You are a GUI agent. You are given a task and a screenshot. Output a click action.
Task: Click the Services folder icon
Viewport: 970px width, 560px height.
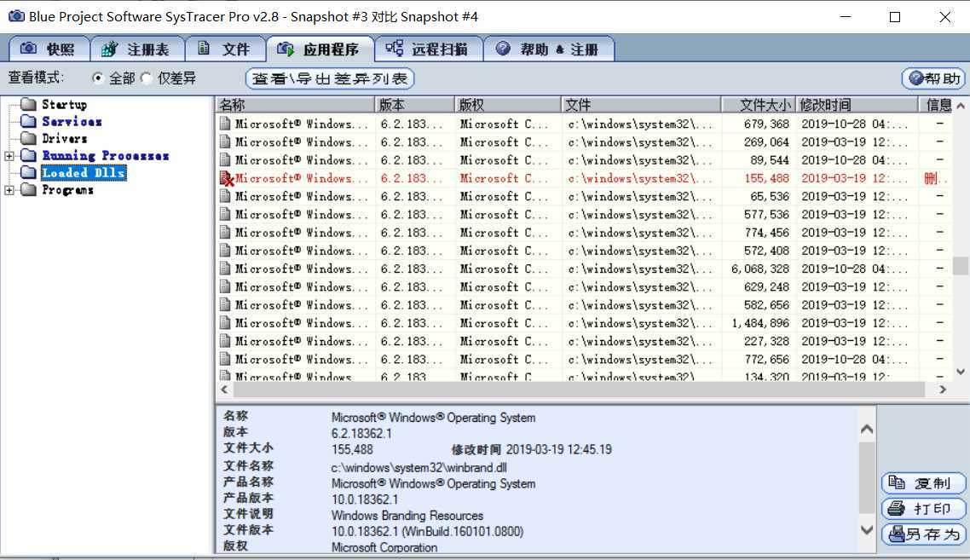point(28,121)
